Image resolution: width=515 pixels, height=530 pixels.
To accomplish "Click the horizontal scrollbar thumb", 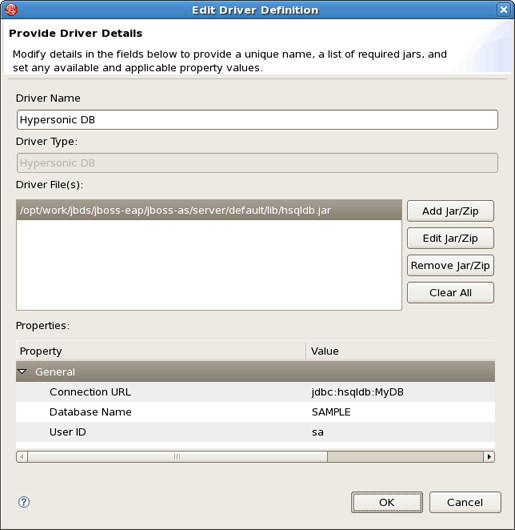I will (177, 457).
